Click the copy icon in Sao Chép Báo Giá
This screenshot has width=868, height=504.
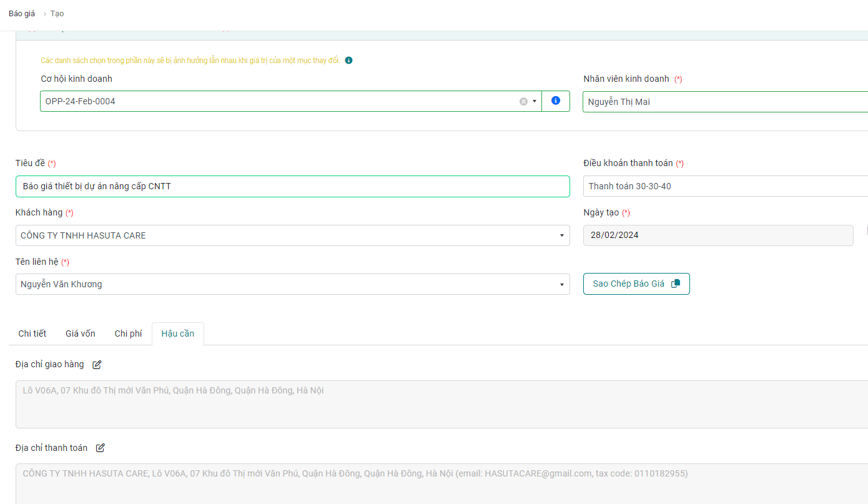[x=675, y=284]
